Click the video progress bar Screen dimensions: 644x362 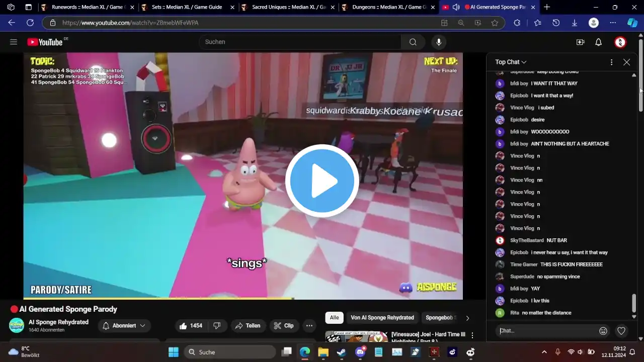[243, 299]
